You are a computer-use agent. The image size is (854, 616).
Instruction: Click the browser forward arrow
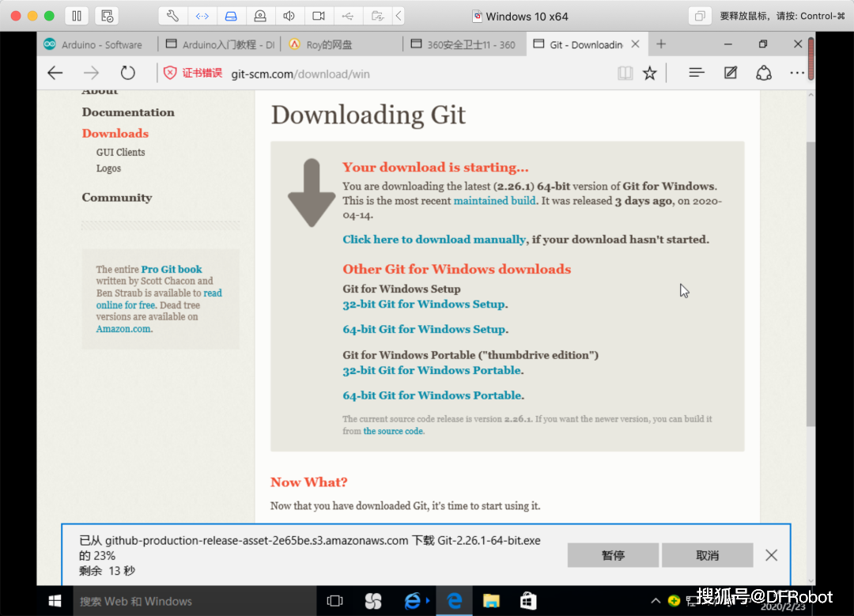click(92, 73)
